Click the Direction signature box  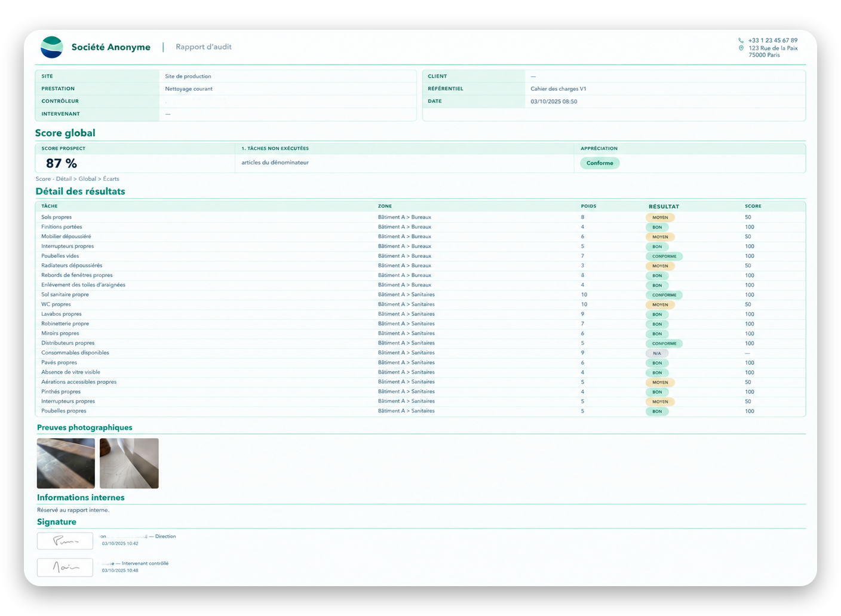65,541
